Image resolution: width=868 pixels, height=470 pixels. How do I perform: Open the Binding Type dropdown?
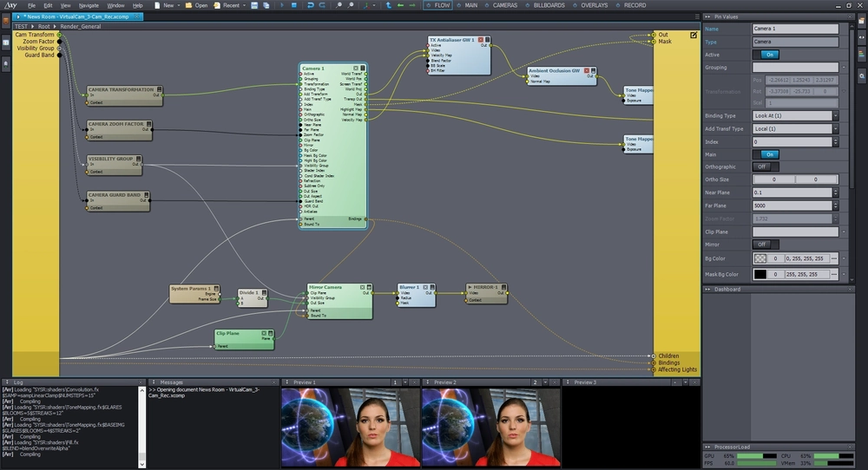pyautogui.click(x=795, y=115)
